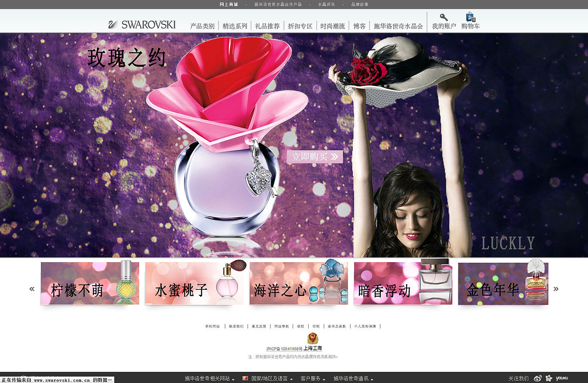Viewport: 588px width, 383px height.
Task: Click the China flag icon
Action: (x=245, y=378)
